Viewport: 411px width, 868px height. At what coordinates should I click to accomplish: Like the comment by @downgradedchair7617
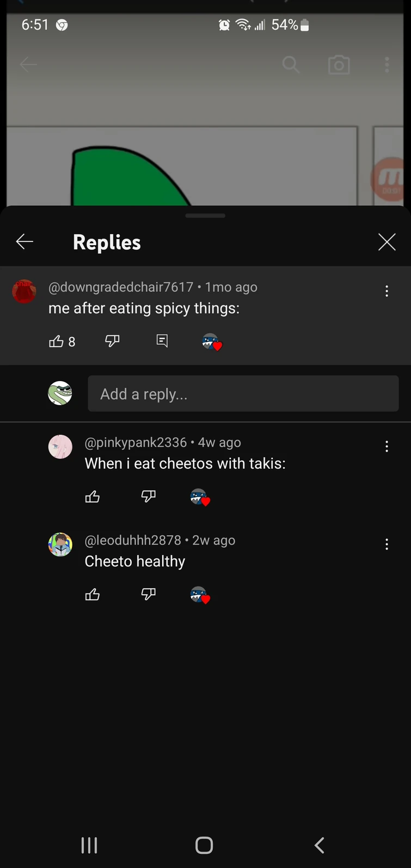[x=57, y=341]
